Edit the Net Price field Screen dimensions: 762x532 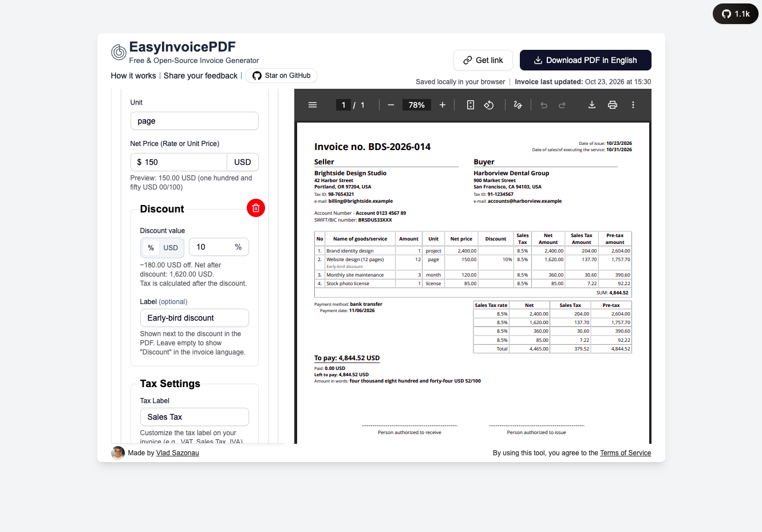(x=179, y=162)
